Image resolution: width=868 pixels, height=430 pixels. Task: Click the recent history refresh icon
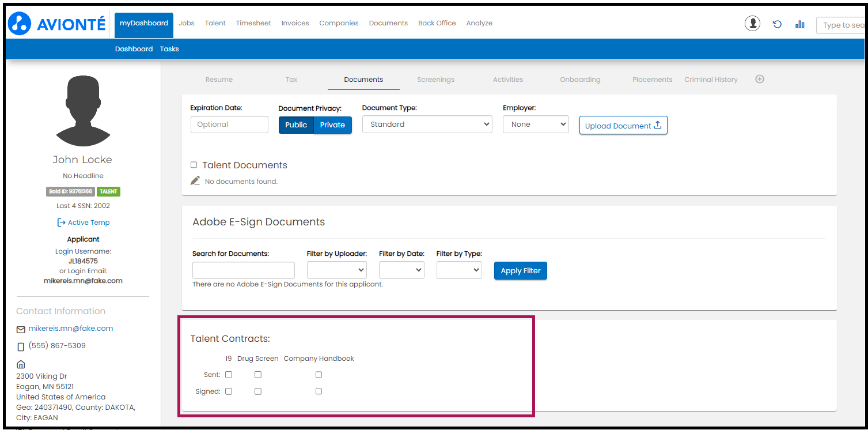[777, 24]
